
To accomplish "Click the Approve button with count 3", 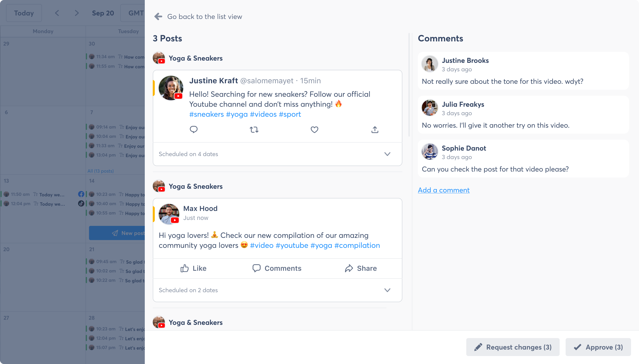I will click(598, 347).
